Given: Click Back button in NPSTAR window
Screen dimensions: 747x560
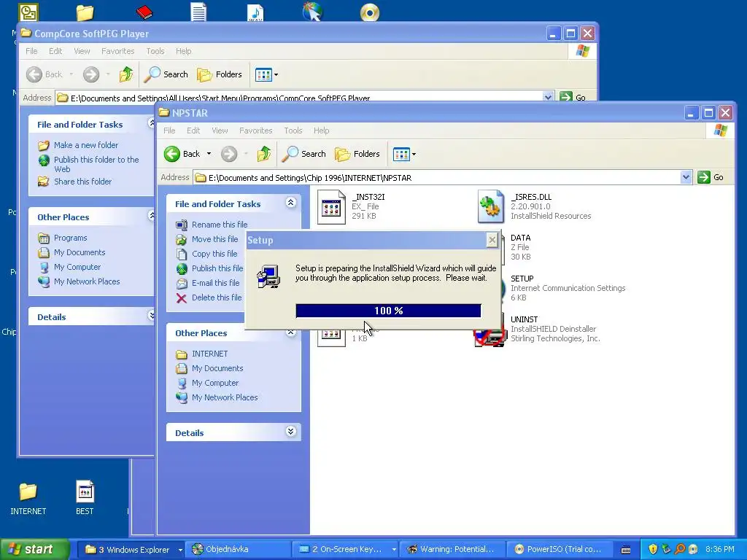Looking at the screenshot, I should pyautogui.click(x=182, y=154).
